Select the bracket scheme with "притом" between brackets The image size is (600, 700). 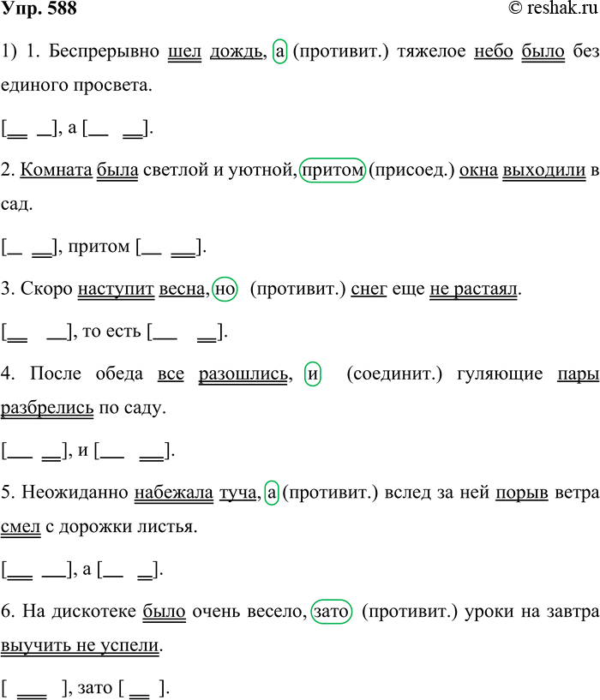tap(104, 248)
